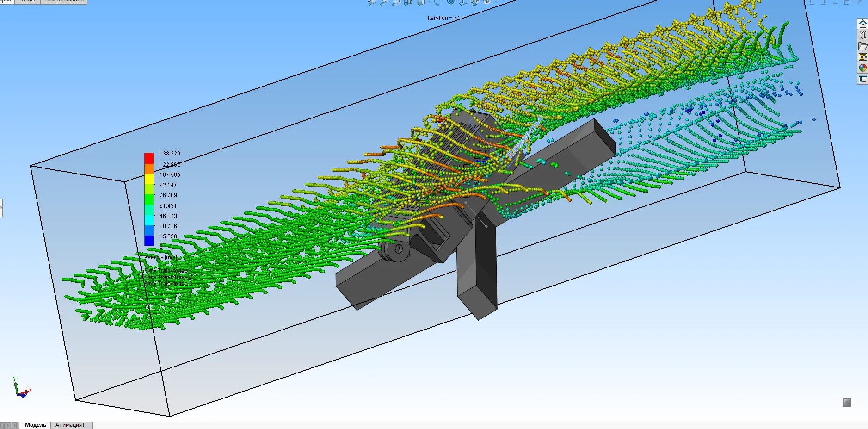The height and width of the screenshot is (429, 868).
Task: Select the yellow segment of velocity legend
Action: 149,179
